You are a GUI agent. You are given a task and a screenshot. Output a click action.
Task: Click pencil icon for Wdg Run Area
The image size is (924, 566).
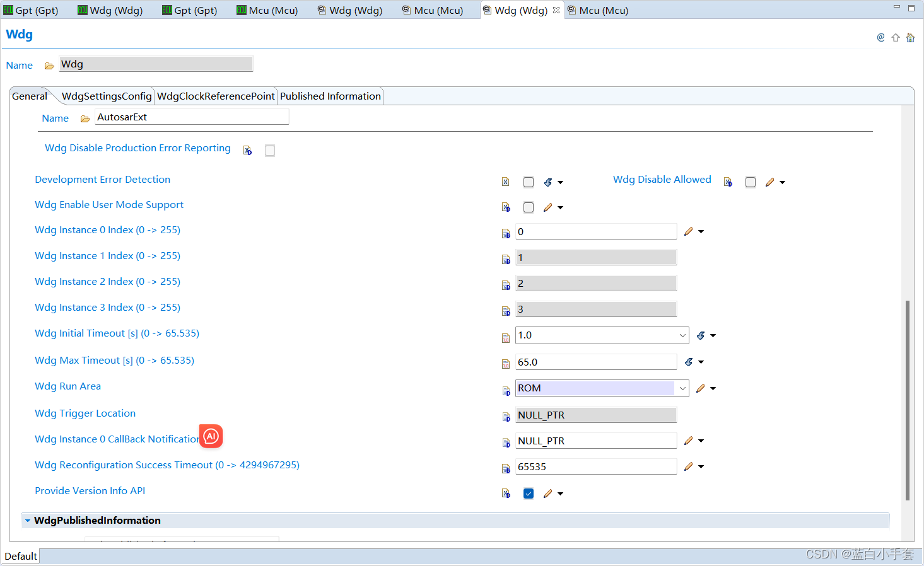[x=701, y=388]
